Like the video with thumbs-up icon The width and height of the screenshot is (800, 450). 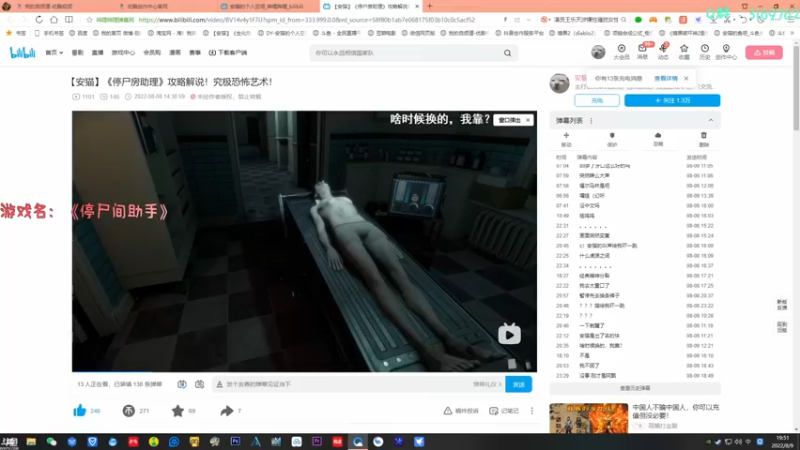(80, 410)
